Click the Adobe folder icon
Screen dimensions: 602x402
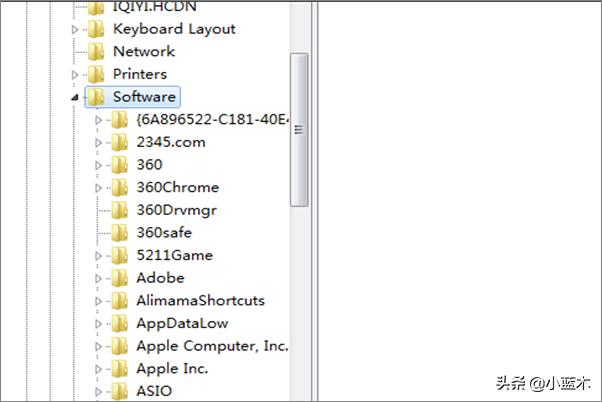click(x=120, y=278)
